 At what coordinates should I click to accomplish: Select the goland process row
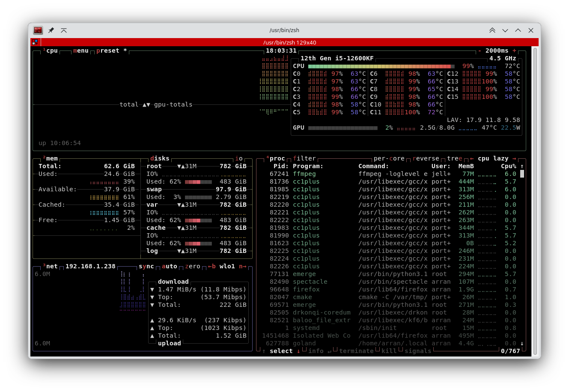(x=390, y=343)
